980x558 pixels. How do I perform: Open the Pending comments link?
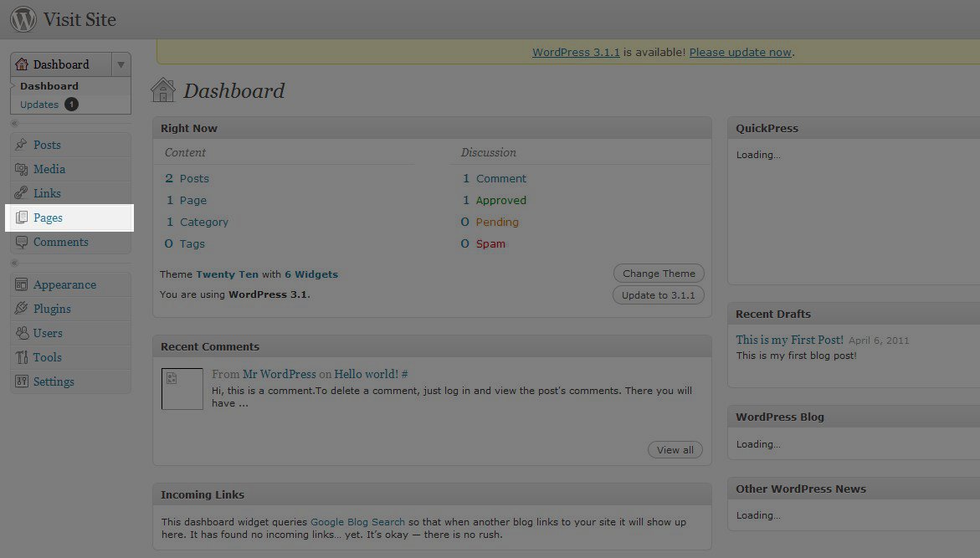pos(497,223)
